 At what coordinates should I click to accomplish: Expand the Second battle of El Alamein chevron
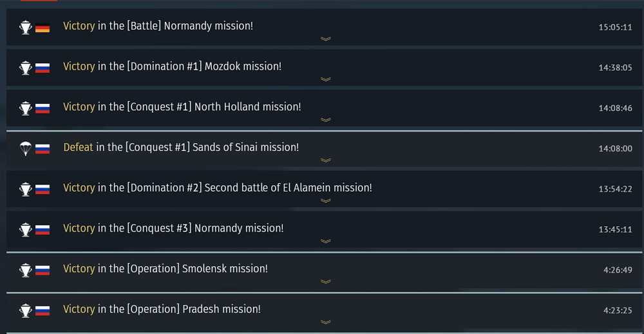325,201
